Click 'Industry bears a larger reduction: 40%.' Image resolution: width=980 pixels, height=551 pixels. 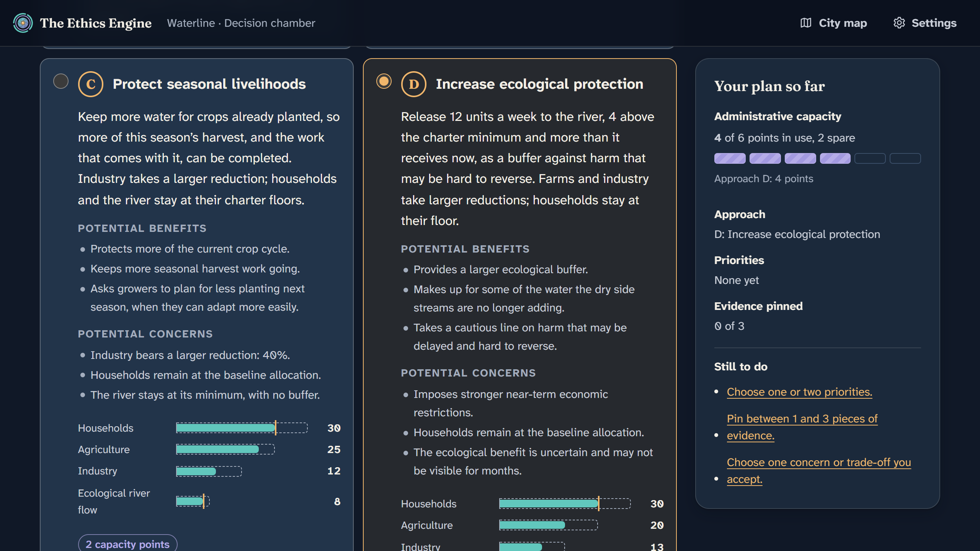pos(190,355)
